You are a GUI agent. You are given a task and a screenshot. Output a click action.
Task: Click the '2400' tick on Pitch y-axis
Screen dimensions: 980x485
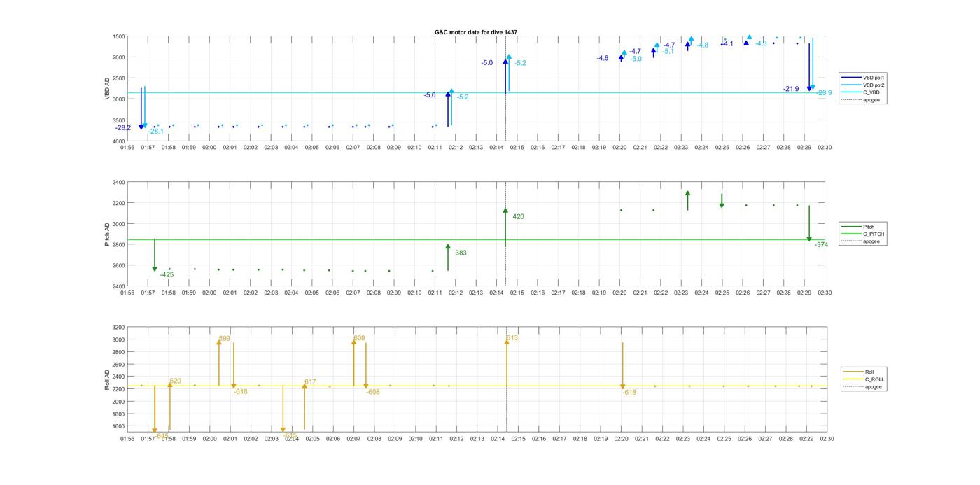coord(118,287)
